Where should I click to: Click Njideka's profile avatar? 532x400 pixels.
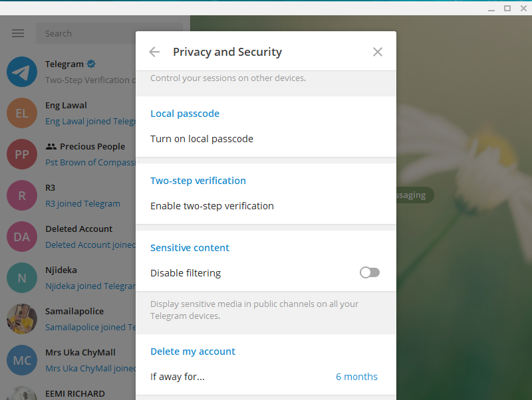pos(21,278)
